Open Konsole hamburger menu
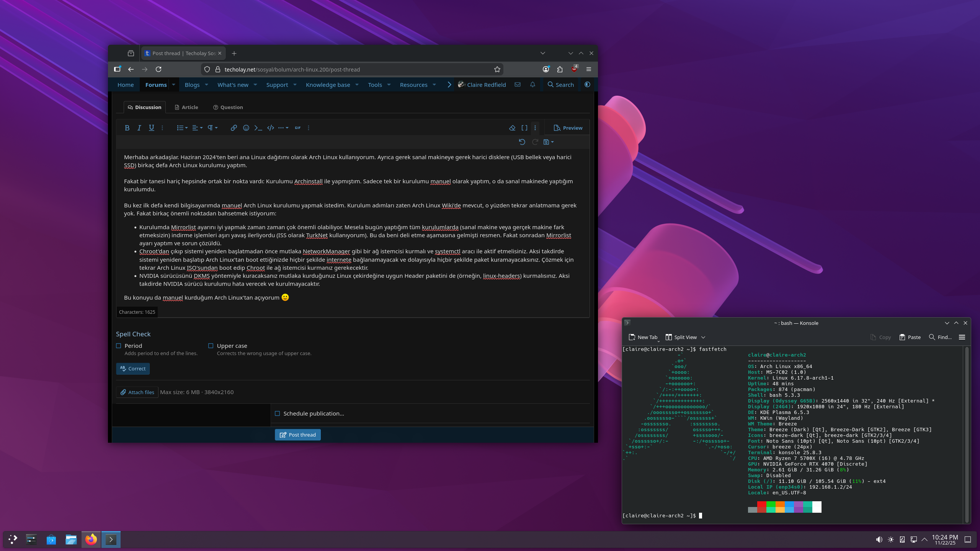The image size is (980, 551). click(x=962, y=337)
